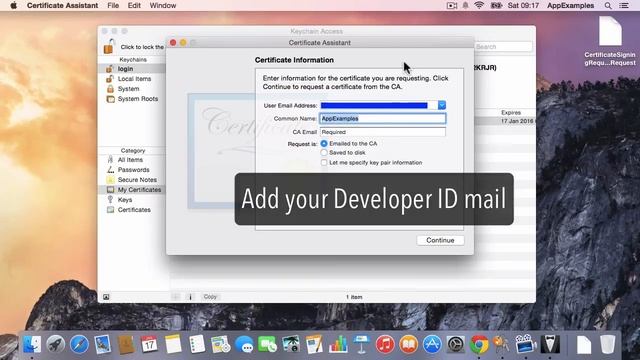This screenshot has width=640, height=360.
Task: Open System Preferences from the Dock
Action: tap(456, 344)
